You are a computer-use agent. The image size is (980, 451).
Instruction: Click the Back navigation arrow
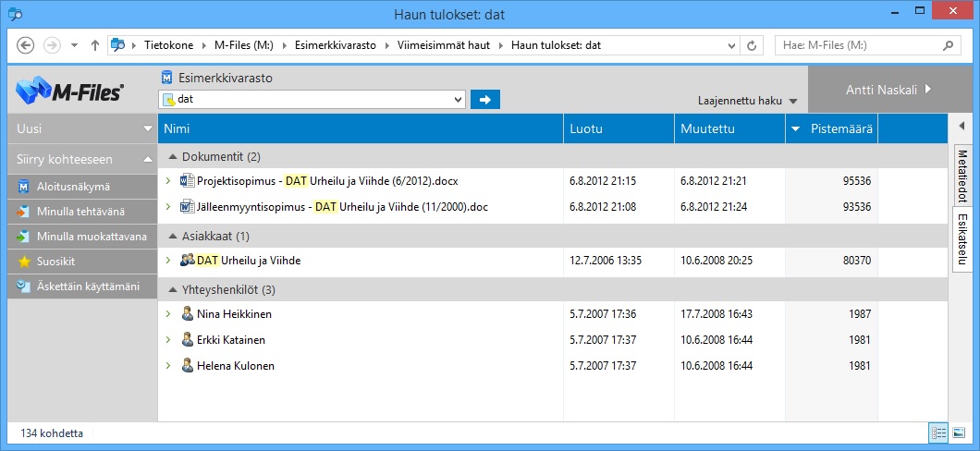point(25,45)
